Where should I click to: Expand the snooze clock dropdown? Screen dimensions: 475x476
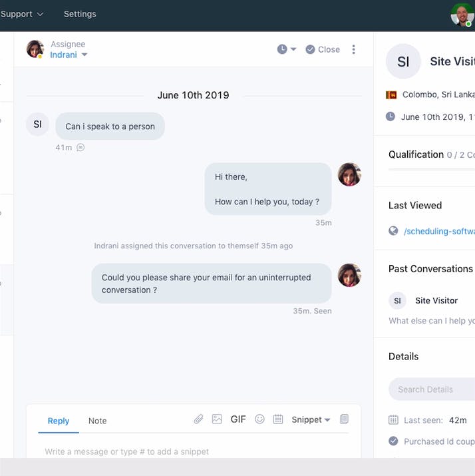[287, 49]
